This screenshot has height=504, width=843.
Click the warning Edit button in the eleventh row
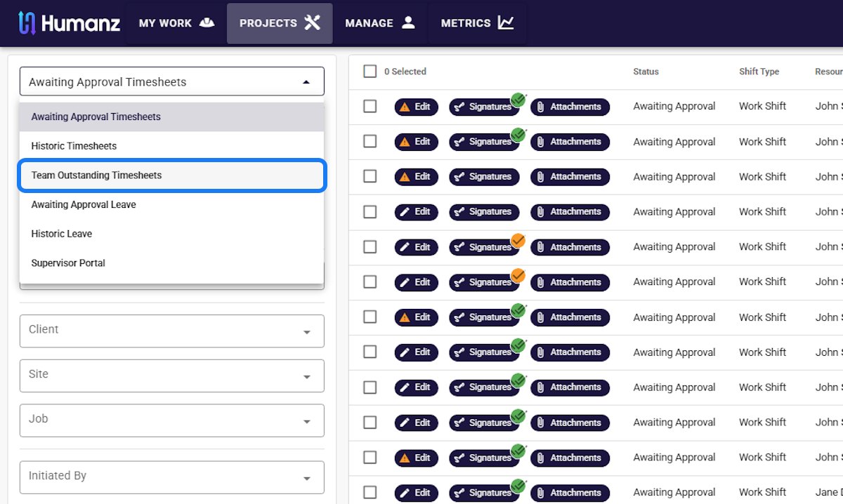click(416, 458)
